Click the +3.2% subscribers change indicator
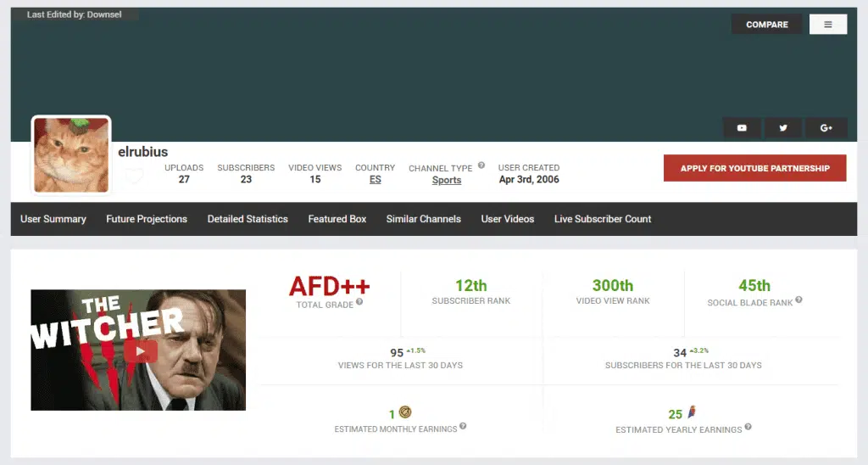 click(x=699, y=350)
